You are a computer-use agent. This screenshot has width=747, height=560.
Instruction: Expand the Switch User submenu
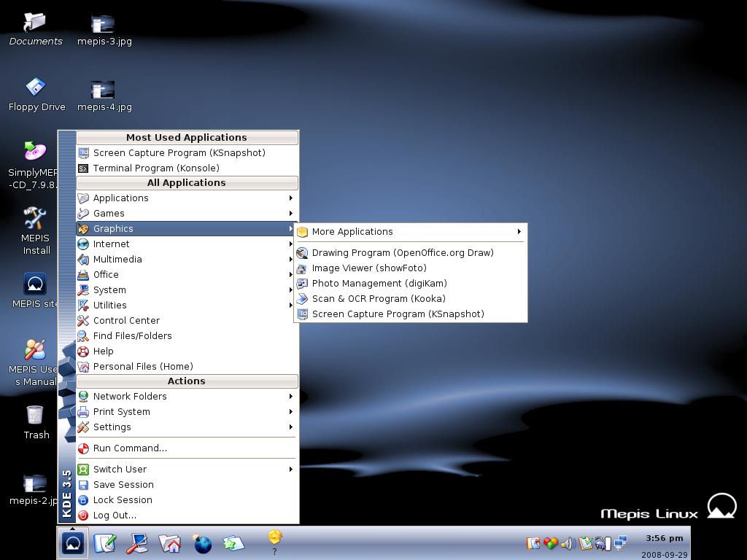(187, 469)
